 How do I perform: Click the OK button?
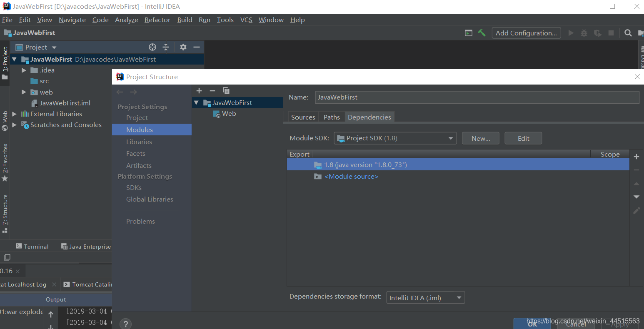click(532, 324)
